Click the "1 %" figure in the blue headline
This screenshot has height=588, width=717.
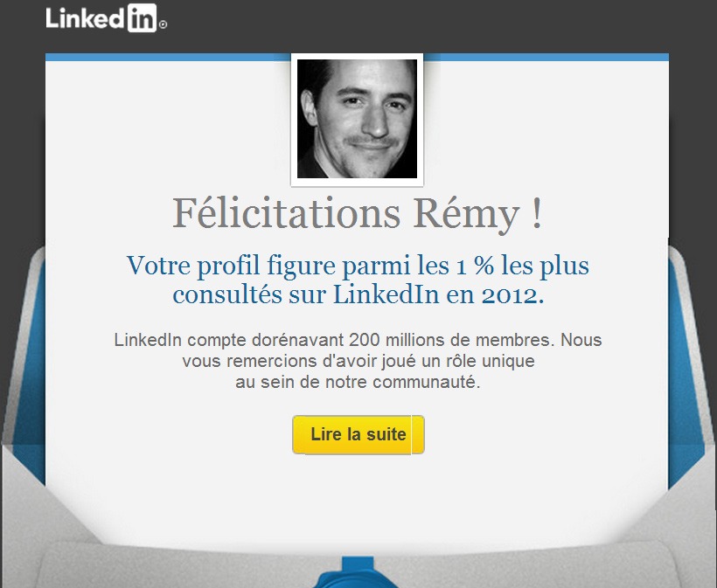[x=475, y=266]
